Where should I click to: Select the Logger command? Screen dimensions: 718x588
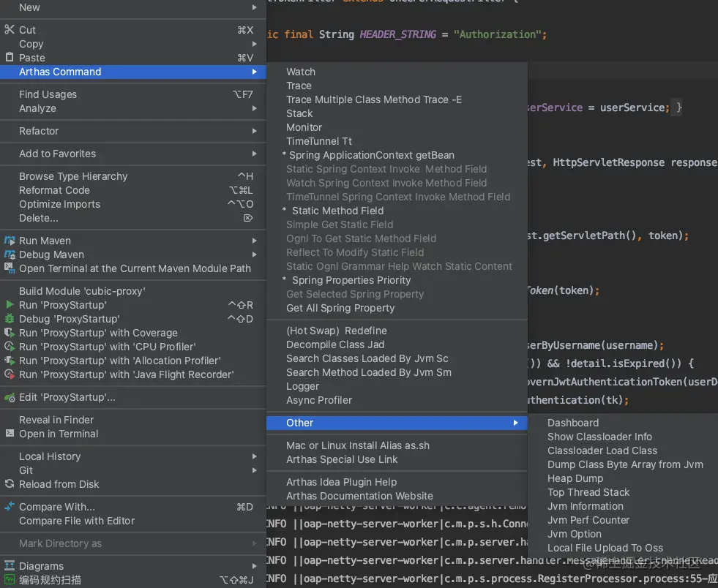point(397,386)
